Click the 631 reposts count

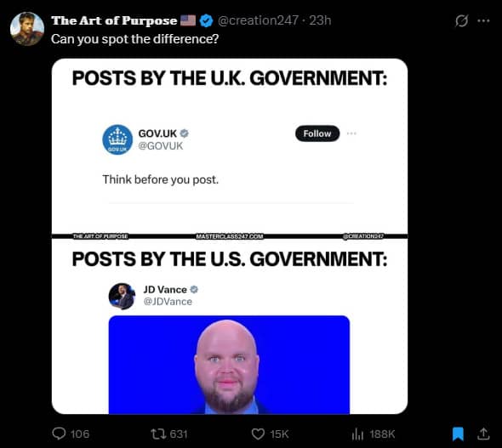pyautogui.click(x=179, y=434)
